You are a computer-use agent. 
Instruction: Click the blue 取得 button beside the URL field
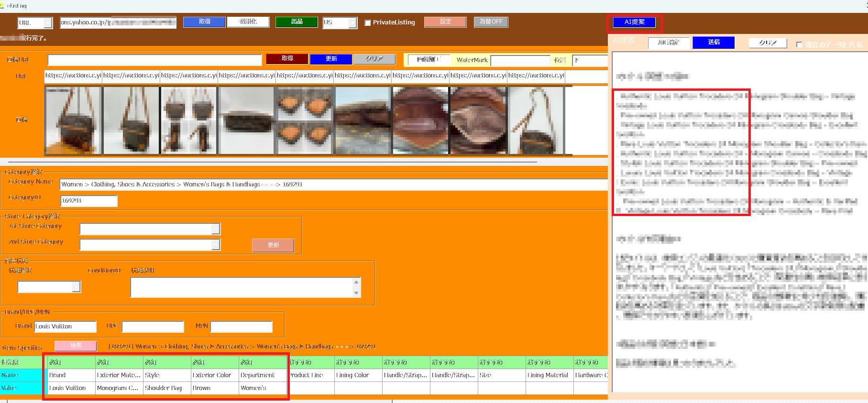point(204,22)
